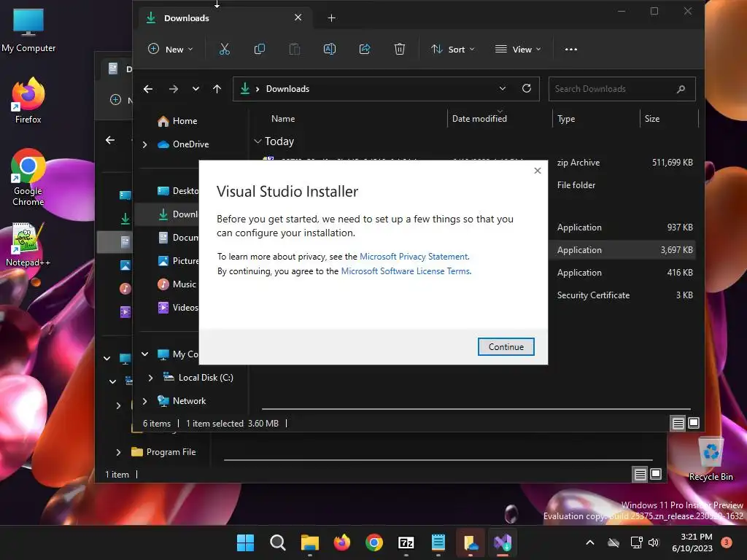Open taskbar Search
The height and width of the screenshot is (560, 747).
tap(277, 542)
